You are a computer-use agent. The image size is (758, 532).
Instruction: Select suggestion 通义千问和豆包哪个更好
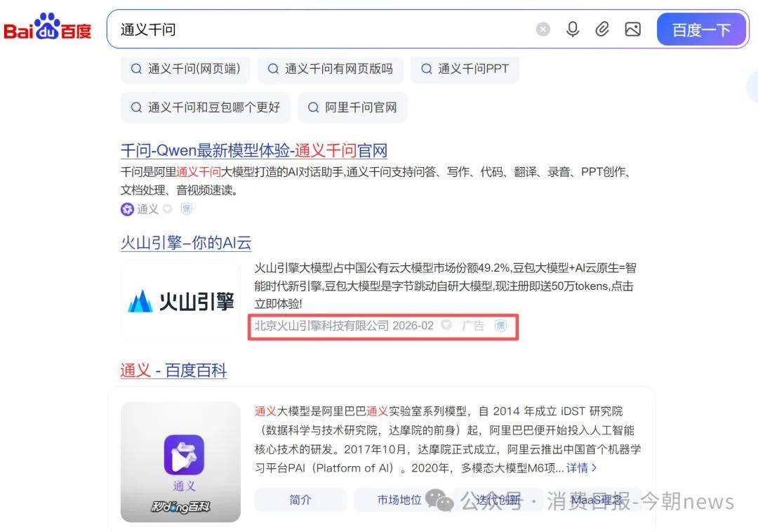click(x=206, y=107)
